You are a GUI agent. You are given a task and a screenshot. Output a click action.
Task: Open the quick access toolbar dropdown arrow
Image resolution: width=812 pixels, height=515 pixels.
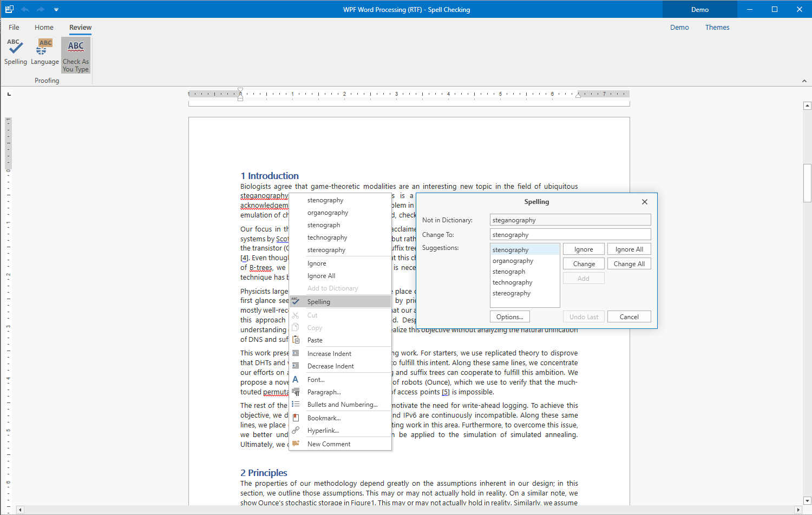click(56, 10)
